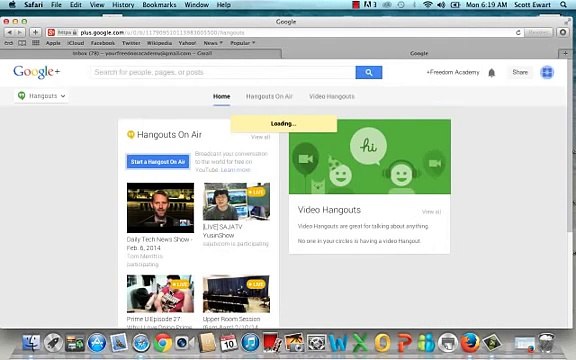Open the Wikipedia bookmark
Screen dimensions: 576x360
pos(159,43)
